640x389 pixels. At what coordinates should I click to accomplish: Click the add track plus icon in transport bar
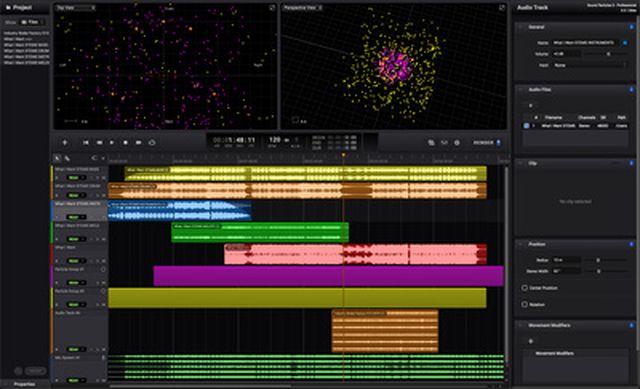[64, 142]
